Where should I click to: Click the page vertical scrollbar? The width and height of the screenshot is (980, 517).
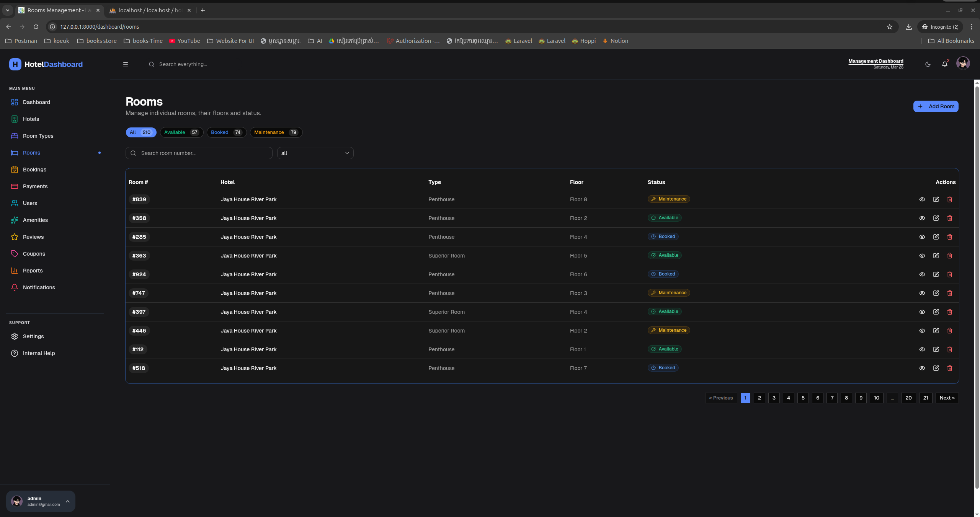977,287
